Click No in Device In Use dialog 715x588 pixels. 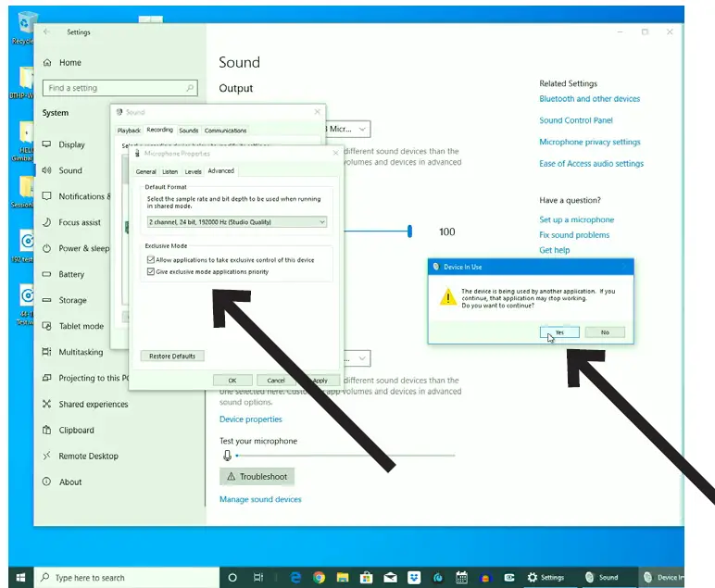coord(605,332)
